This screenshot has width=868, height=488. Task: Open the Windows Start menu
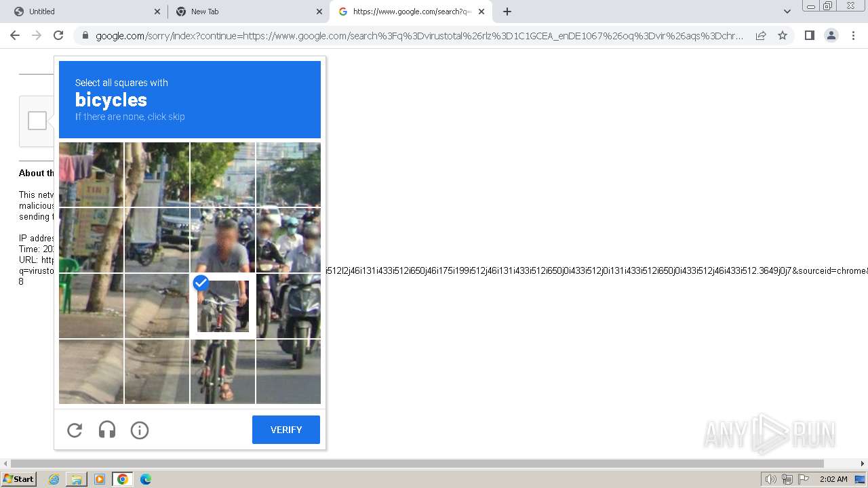pyautogui.click(x=20, y=479)
